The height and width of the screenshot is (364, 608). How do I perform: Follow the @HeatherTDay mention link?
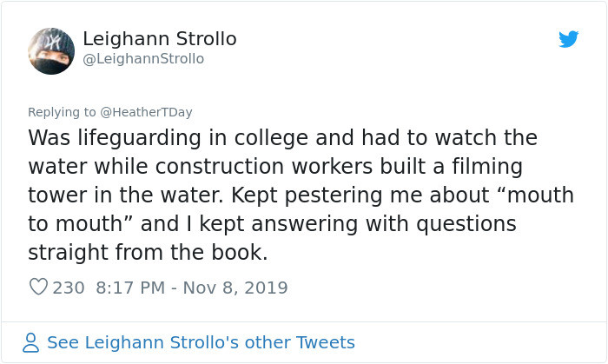[x=145, y=112]
